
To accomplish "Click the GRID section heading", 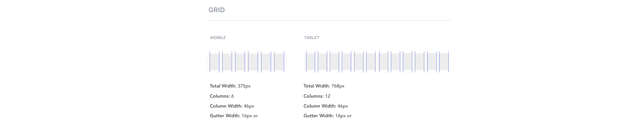I will pos(217,10).
